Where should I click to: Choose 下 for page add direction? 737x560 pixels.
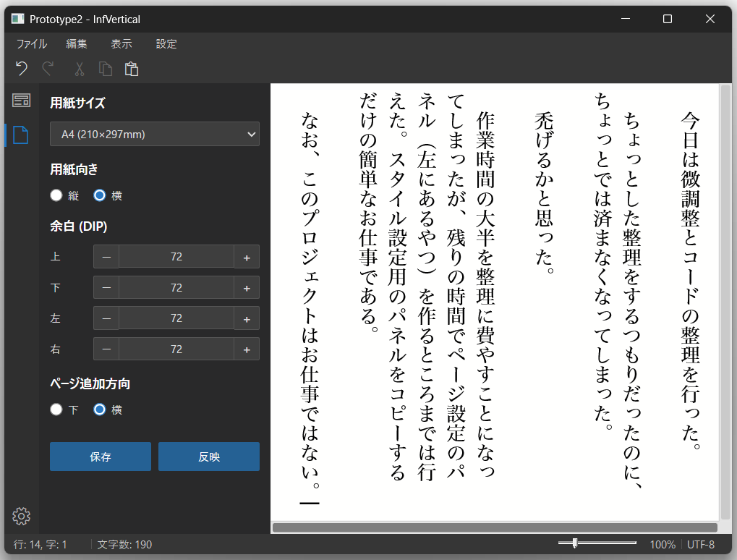pyautogui.click(x=56, y=410)
